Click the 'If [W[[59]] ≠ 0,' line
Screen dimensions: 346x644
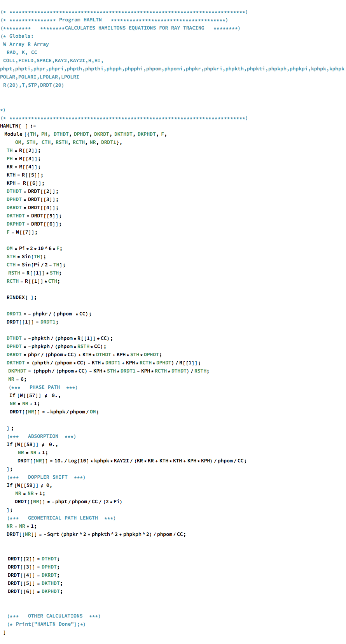(30, 485)
